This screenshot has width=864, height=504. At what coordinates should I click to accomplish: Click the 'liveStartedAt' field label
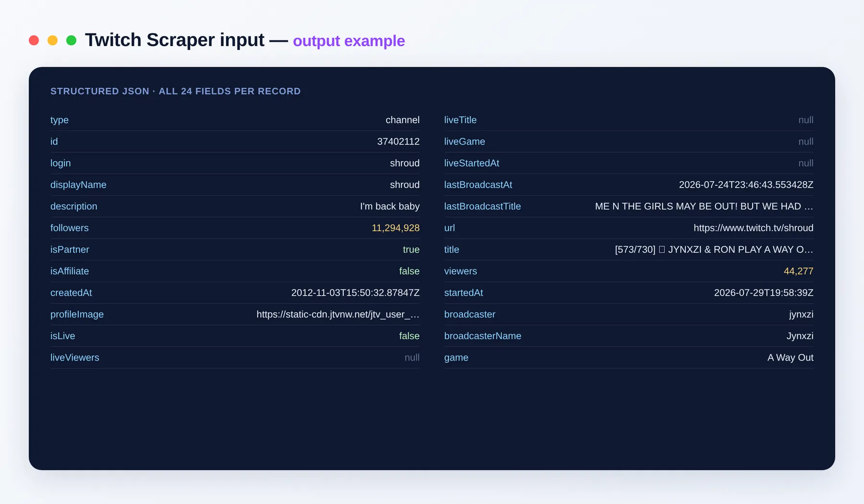(471, 163)
